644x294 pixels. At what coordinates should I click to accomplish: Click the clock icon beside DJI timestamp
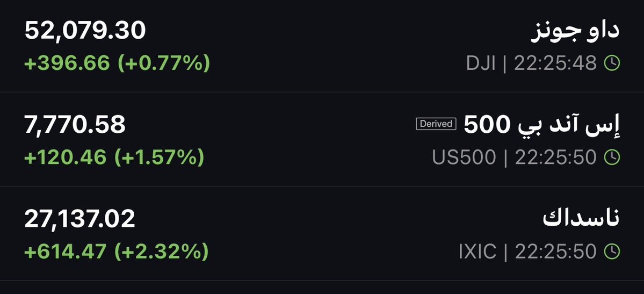[x=612, y=63]
